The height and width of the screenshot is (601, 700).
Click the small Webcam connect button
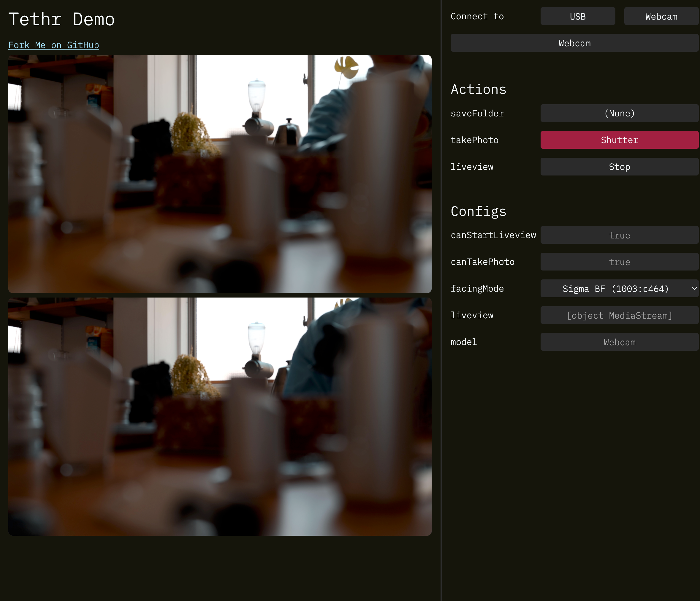[661, 16]
